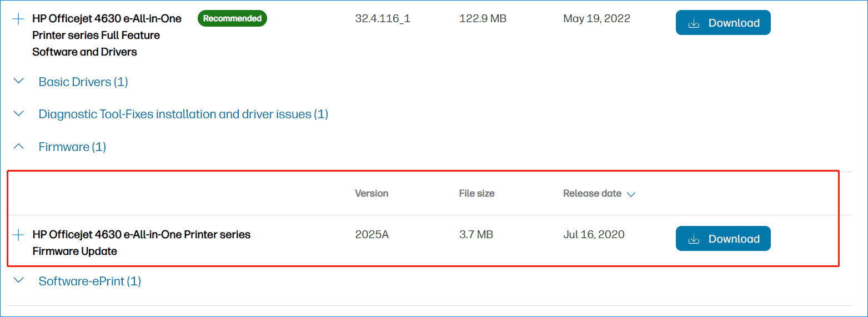Click the Firmware (1) section title
Screen dimensions: 868x317
coord(72,147)
